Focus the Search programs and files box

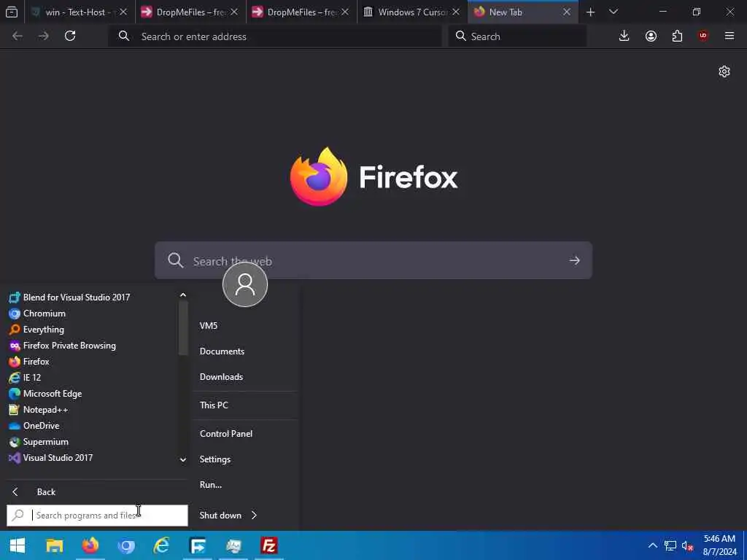(x=97, y=516)
